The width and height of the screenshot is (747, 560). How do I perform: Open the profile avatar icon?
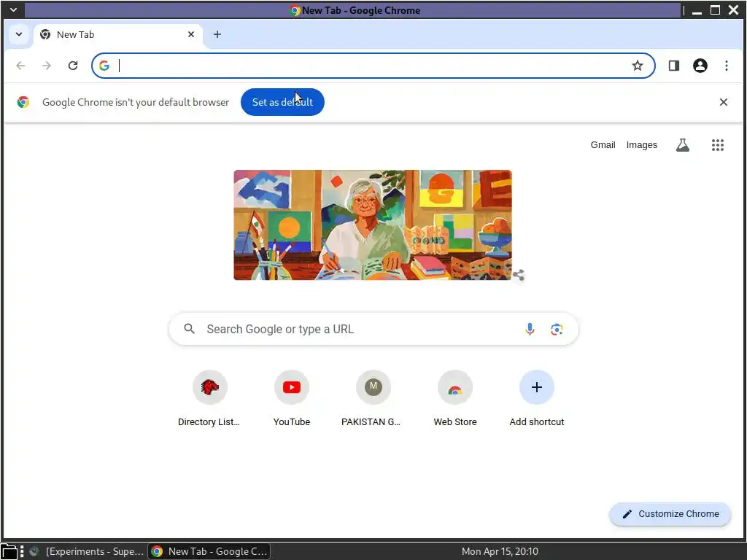coord(700,66)
